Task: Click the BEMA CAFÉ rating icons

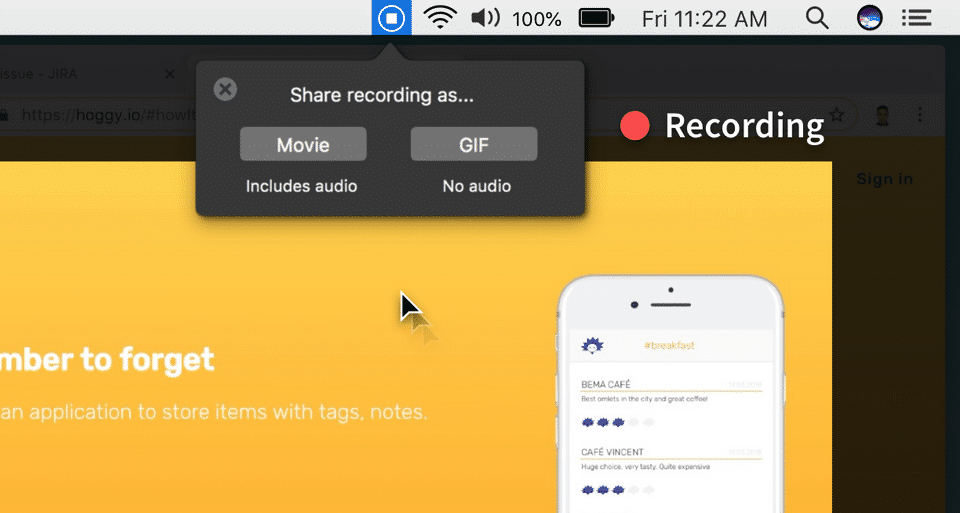Action: 618,422
